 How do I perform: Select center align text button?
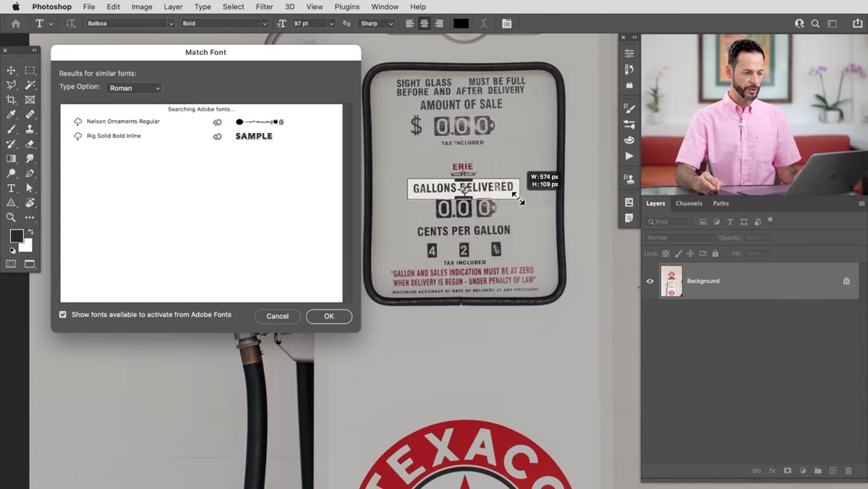click(x=425, y=23)
